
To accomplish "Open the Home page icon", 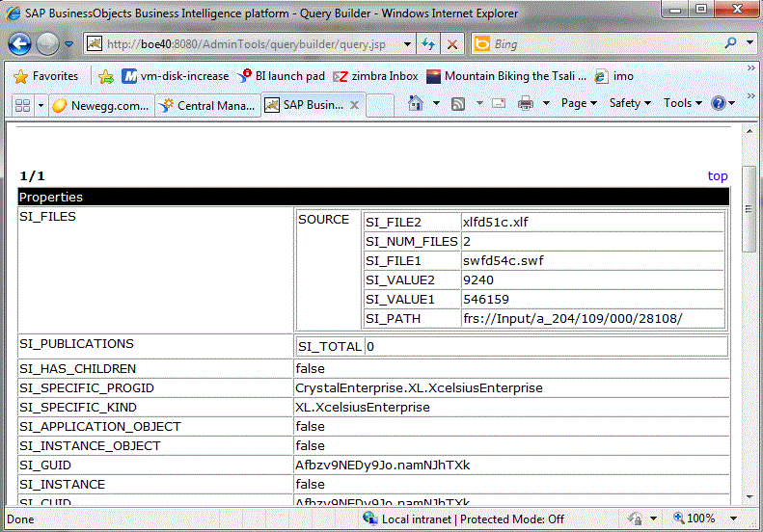I will coord(415,103).
